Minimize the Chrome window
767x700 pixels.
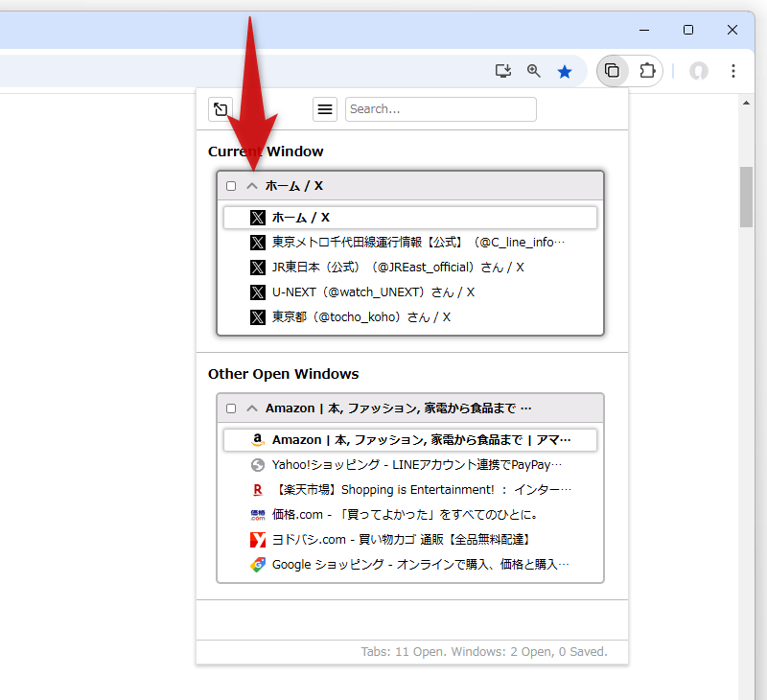point(644,30)
